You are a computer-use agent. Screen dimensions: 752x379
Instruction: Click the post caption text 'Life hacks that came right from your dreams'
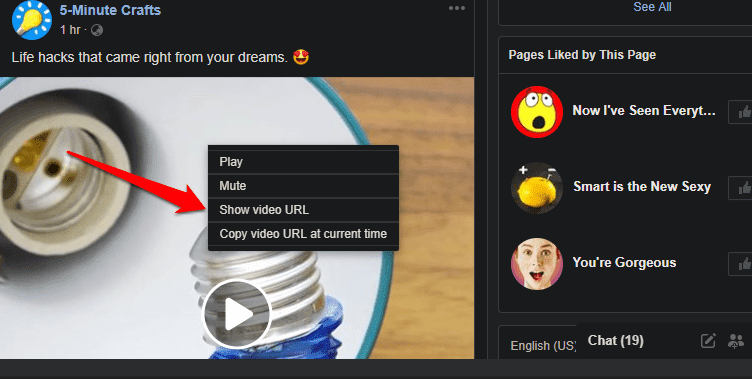(x=149, y=58)
